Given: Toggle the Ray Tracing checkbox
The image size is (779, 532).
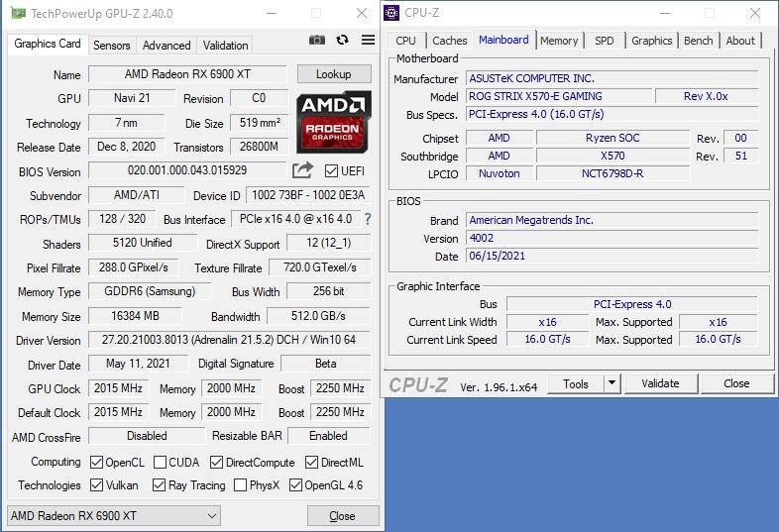Looking at the screenshot, I should coord(159,484).
